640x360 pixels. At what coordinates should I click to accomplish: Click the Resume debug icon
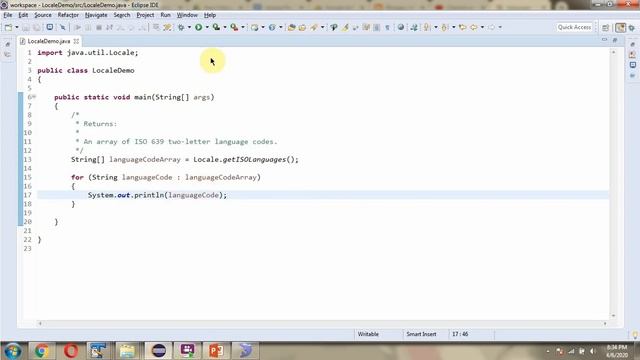pos(77,27)
